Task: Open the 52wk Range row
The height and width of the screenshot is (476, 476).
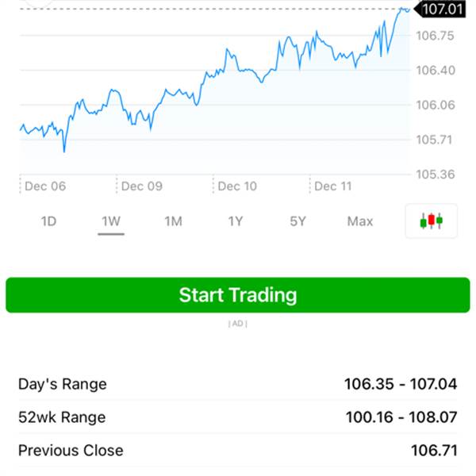Action: click(237, 417)
